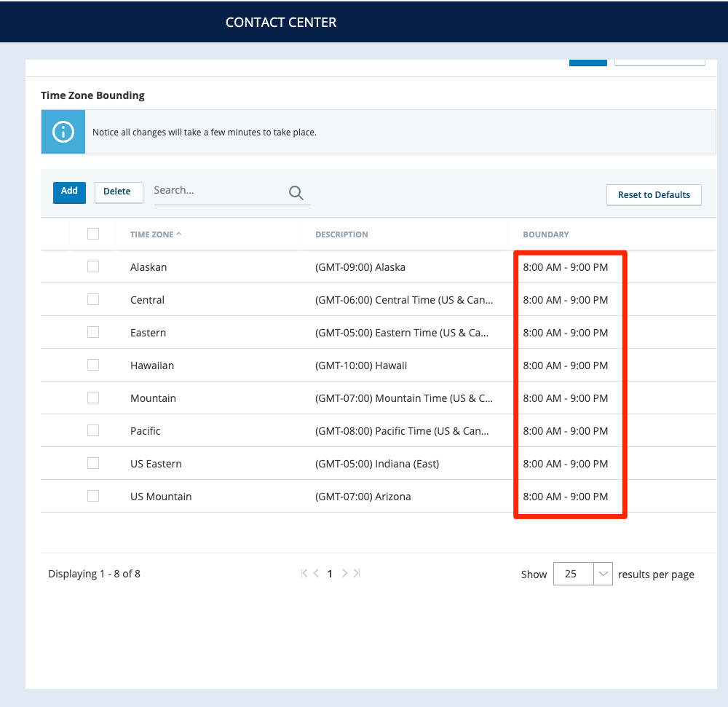Toggle the select-all header checkbox

(93, 234)
